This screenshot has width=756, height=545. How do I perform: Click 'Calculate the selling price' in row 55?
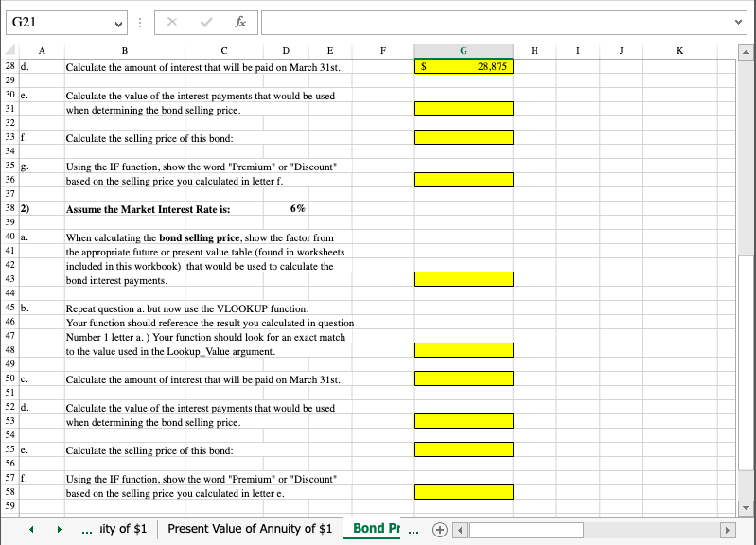point(149,450)
